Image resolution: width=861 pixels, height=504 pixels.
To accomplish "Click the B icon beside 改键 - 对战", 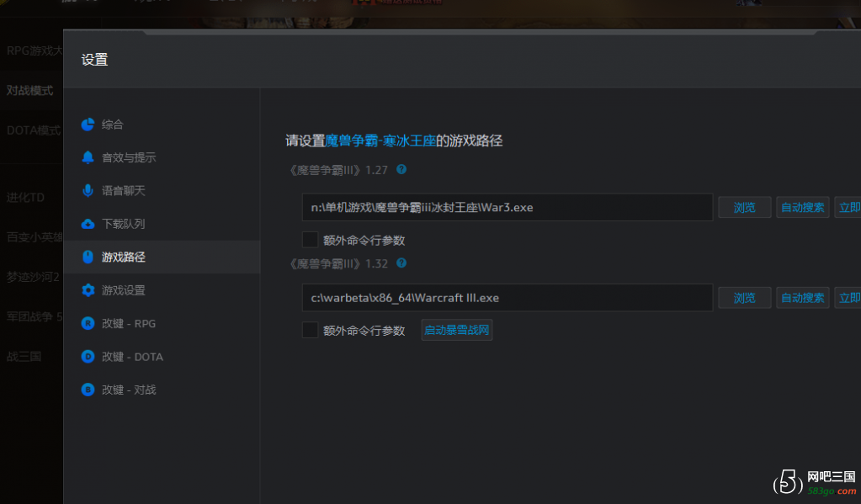I will pyautogui.click(x=88, y=390).
